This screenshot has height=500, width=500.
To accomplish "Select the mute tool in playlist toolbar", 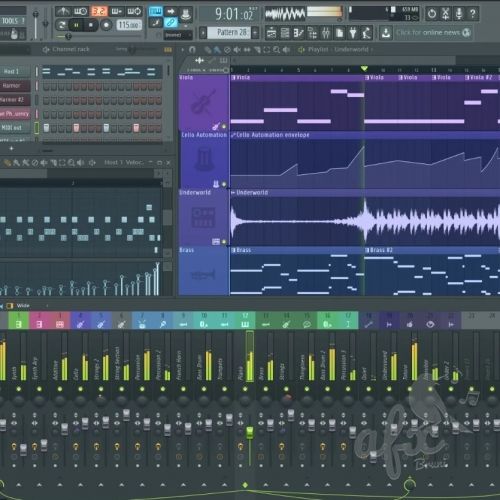I will point(237,50).
